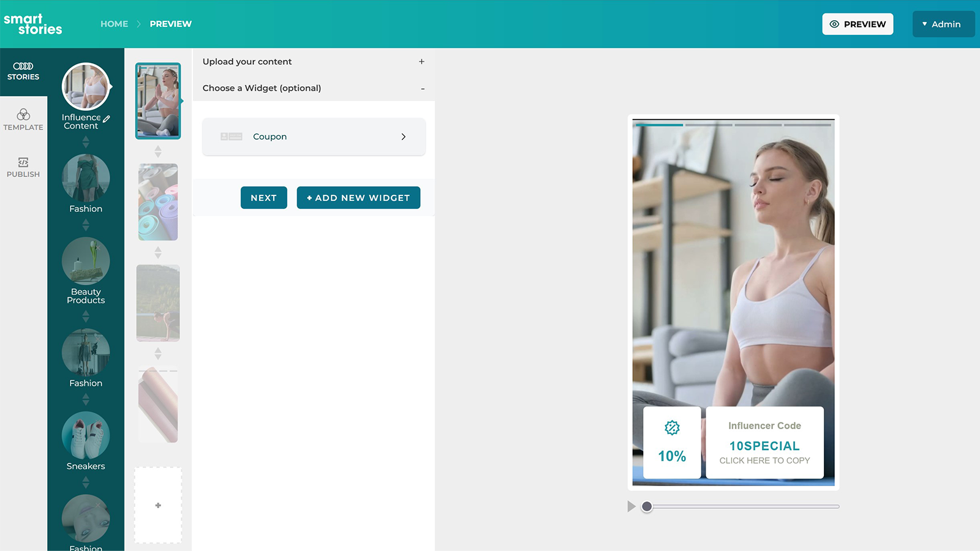Click the Coupon widget icon
The height and width of the screenshot is (551, 980).
(232, 137)
